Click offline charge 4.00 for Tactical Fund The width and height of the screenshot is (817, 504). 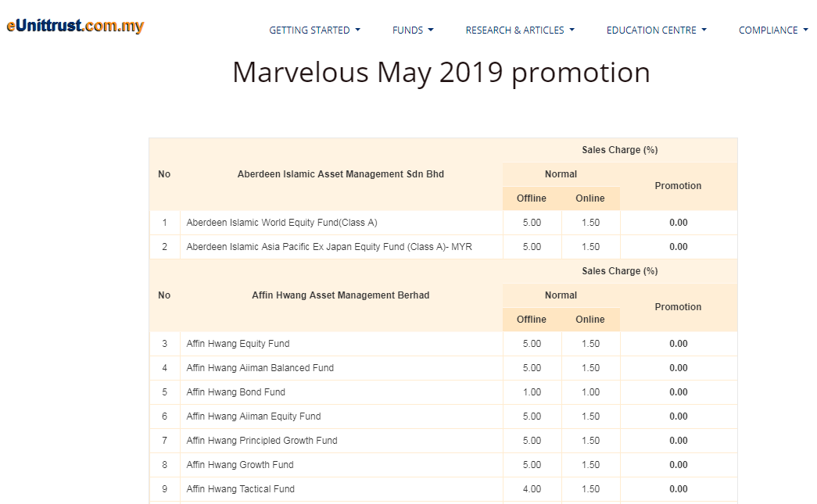point(532,489)
